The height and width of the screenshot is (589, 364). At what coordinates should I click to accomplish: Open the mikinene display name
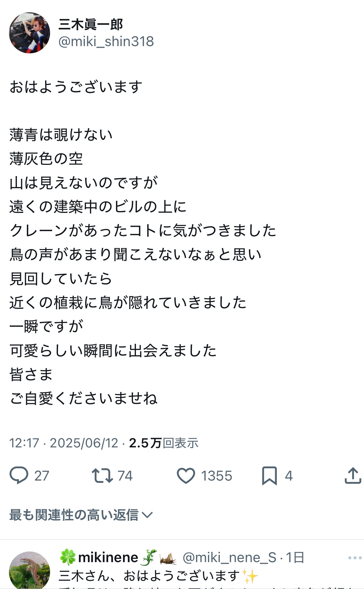(108, 557)
